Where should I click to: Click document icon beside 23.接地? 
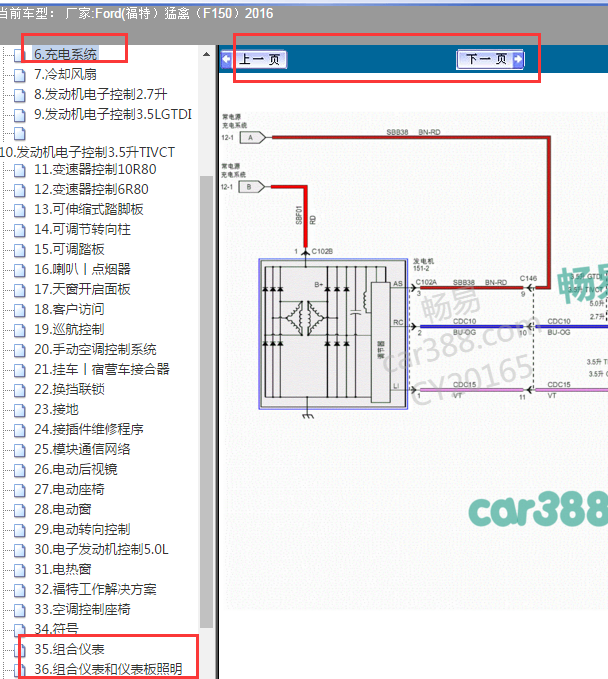point(19,410)
